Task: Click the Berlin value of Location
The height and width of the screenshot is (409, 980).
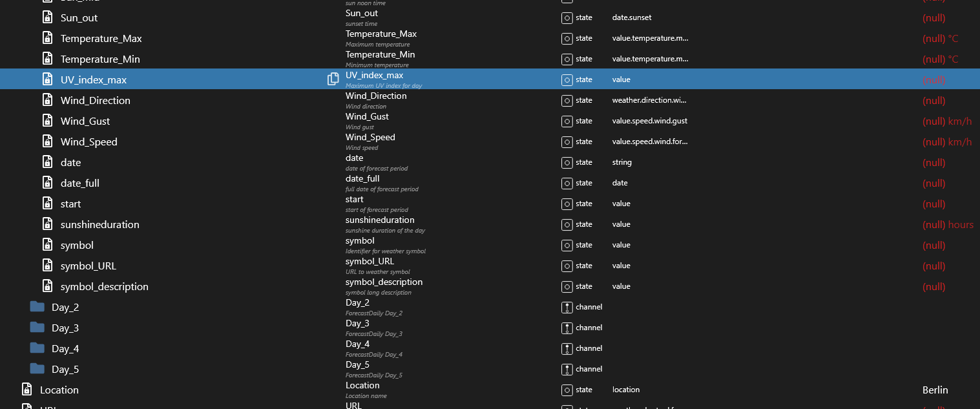Action: coord(935,390)
